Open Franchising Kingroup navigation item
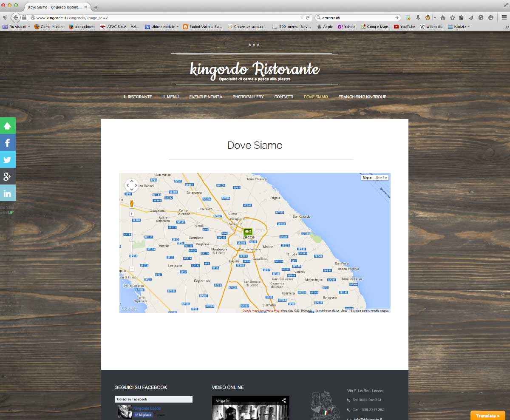The width and height of the screenshot is (510, 420). [362, 97]
